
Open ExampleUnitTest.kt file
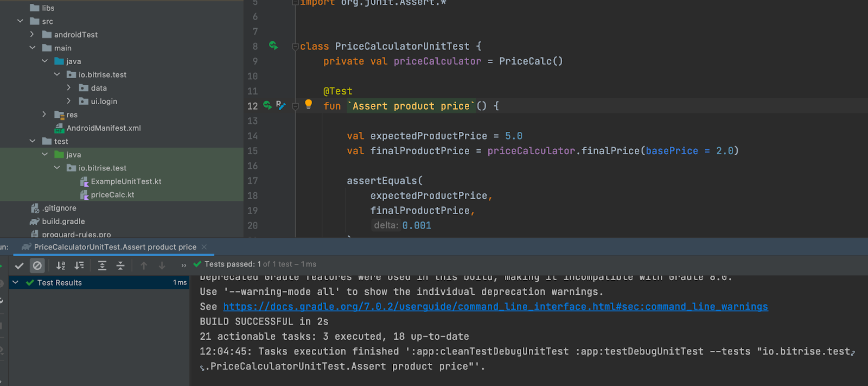tap(126, 181)
